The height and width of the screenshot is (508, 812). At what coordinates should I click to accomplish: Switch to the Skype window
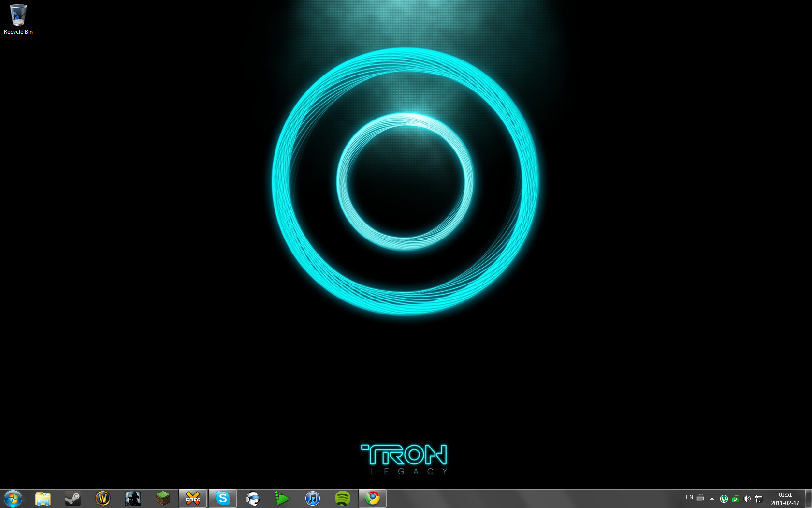point(223,498)
